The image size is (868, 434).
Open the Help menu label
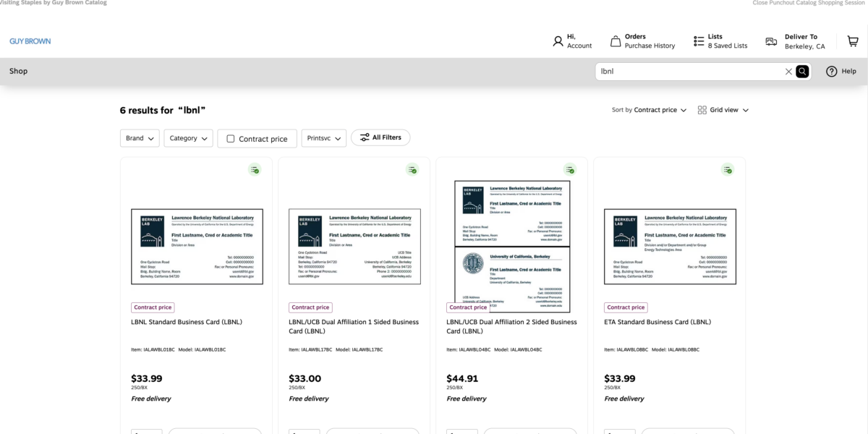[x=849, y=71]
